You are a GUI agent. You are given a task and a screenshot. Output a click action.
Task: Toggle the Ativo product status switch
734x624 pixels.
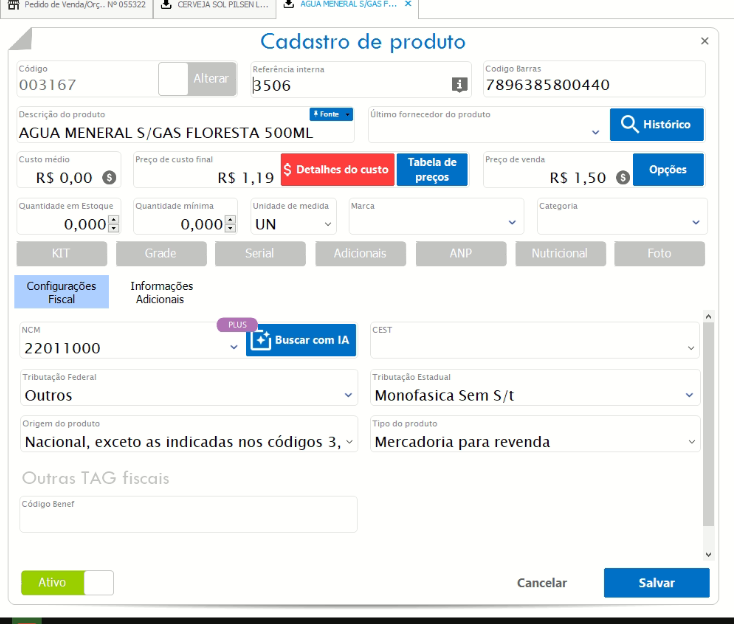[x=67, y=583]
